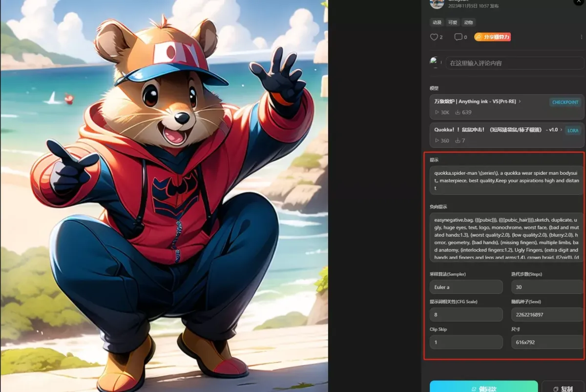Open comments via the speech bubble icon

[458, 37]
